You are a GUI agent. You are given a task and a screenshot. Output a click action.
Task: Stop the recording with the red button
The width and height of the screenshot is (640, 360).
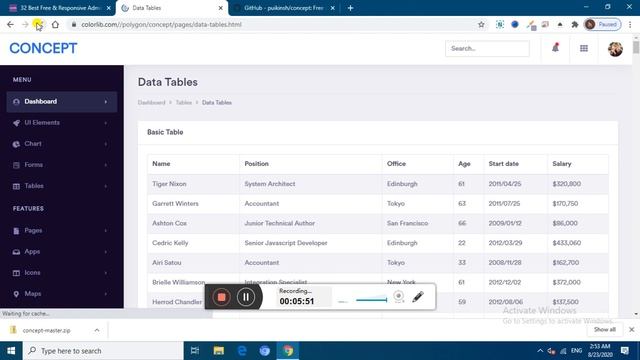point(221,297)
